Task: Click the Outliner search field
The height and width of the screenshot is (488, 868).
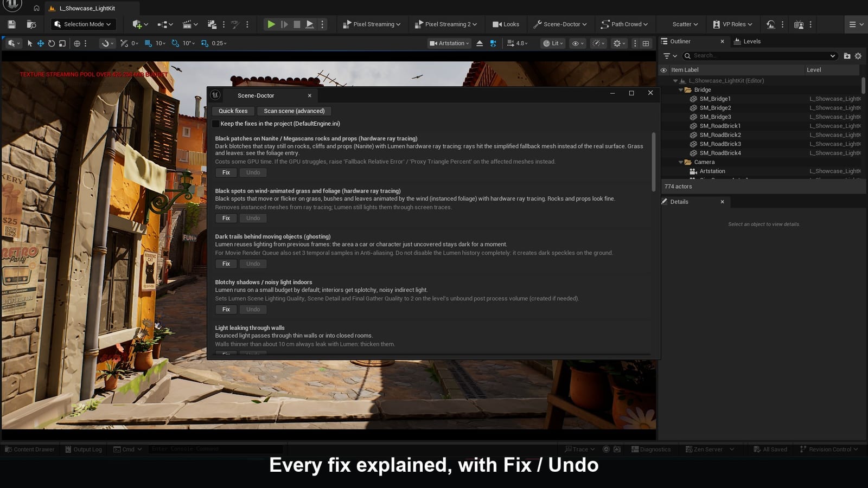Action: 759,55
